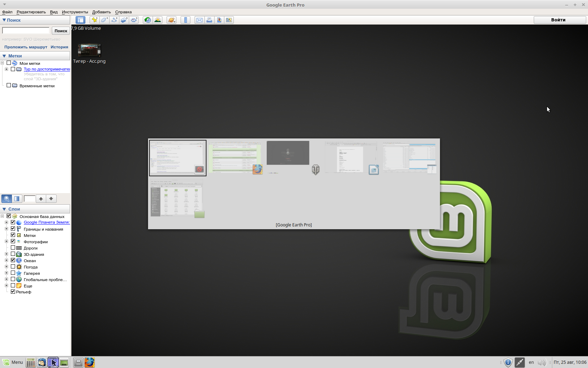Open the planet switcher (Saturn) icon
The image size is (588, 368).
[x=171, y=20]
